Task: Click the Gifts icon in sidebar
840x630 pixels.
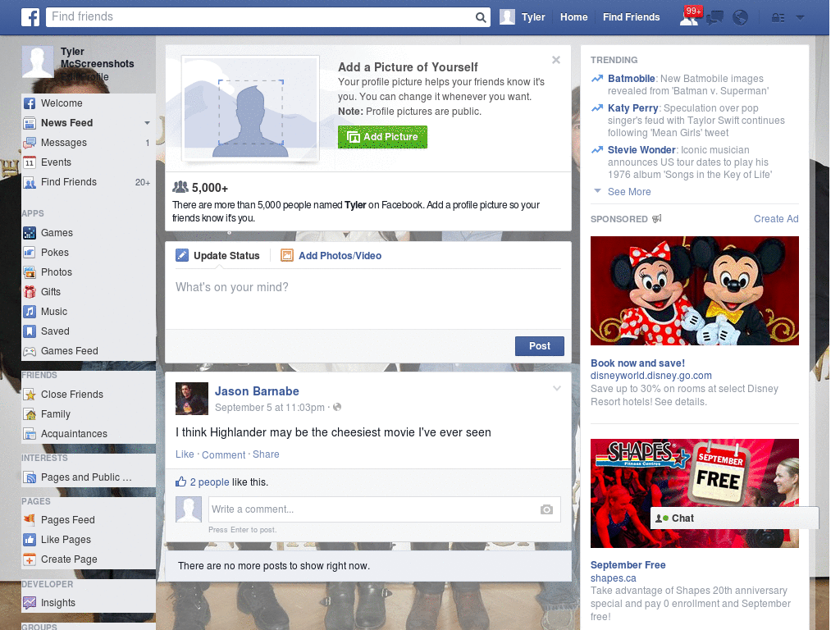Action: (30, 292)
